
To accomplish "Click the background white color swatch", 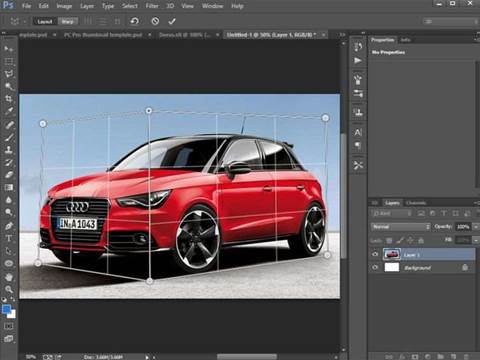I will (13, 315).
